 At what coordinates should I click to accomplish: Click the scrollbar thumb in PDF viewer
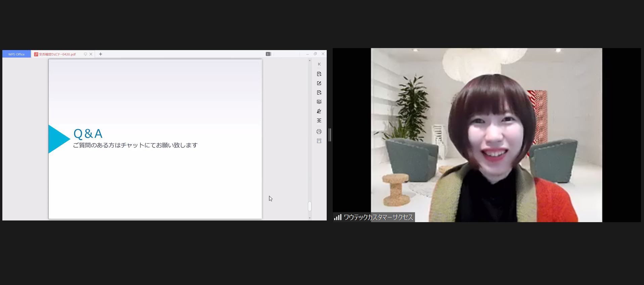pyautogui.click(x=310, y=206)
